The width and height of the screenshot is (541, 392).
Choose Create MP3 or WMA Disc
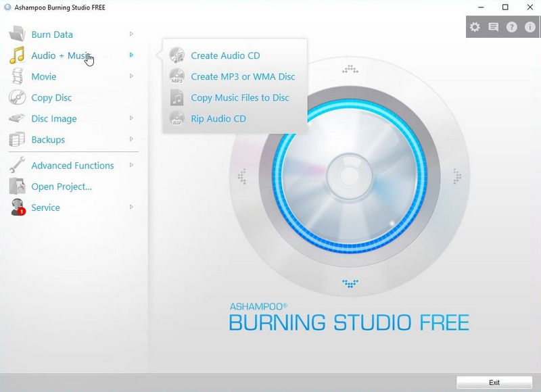tap(243, 76)
